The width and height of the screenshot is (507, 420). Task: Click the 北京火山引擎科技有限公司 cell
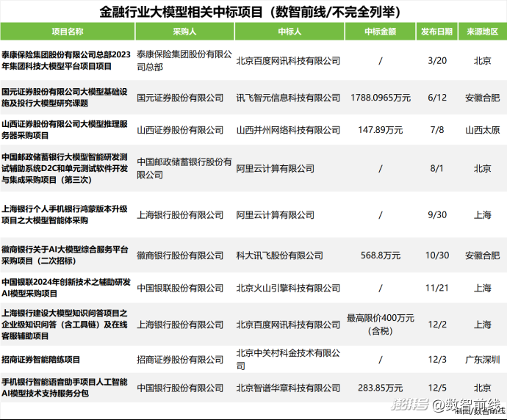[x=288, y=288]
